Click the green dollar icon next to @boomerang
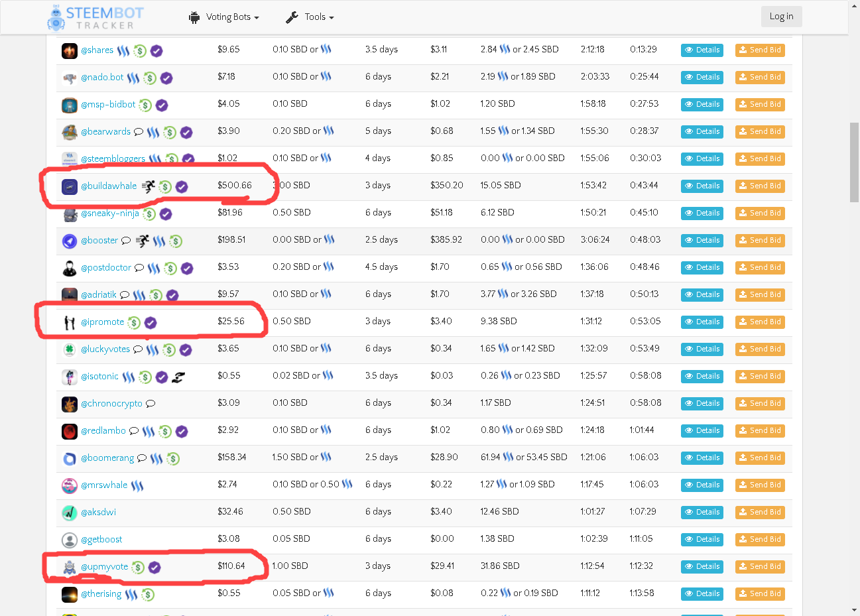This screenshot has width=860, height=616. (173, 459)
